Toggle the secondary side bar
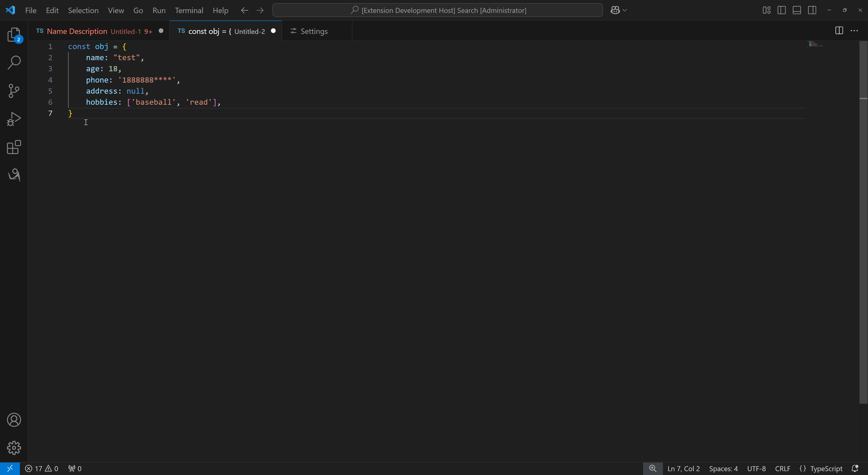 (812, 10)
